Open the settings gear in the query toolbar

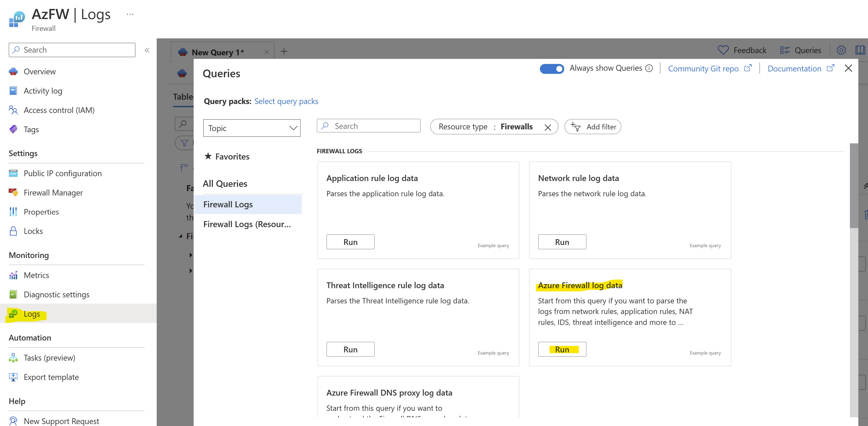click(841, 50)
